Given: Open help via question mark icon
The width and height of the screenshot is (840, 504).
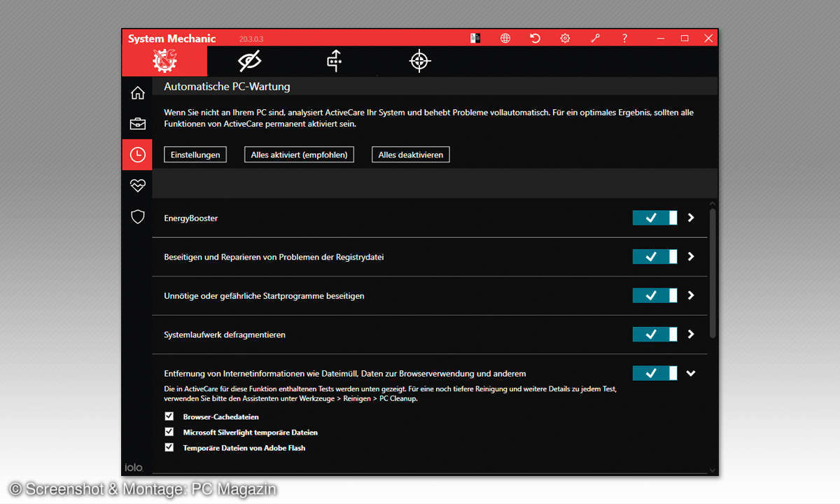Looking at the screenshot, I should tap(625, 38).
